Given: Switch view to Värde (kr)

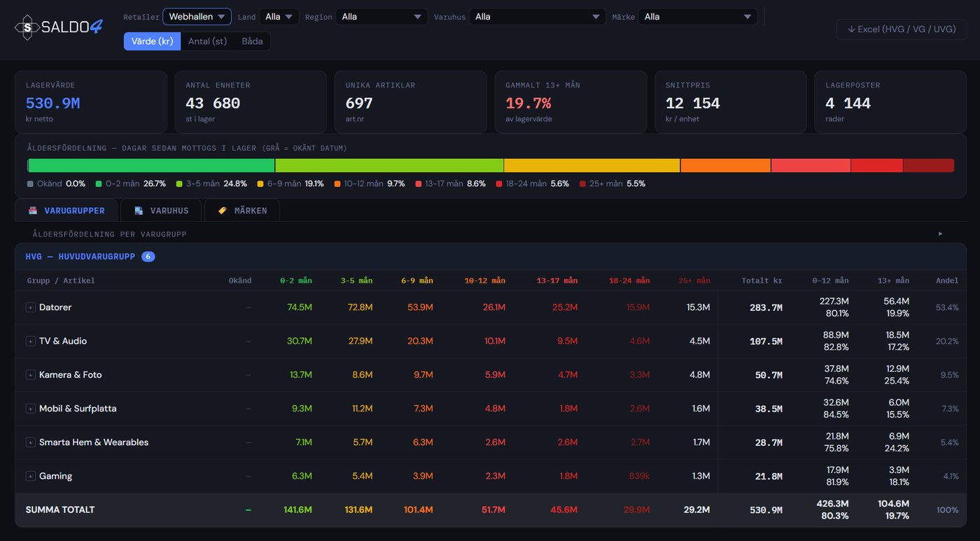Looking at the screenshot, I should [x=152, y=41].
